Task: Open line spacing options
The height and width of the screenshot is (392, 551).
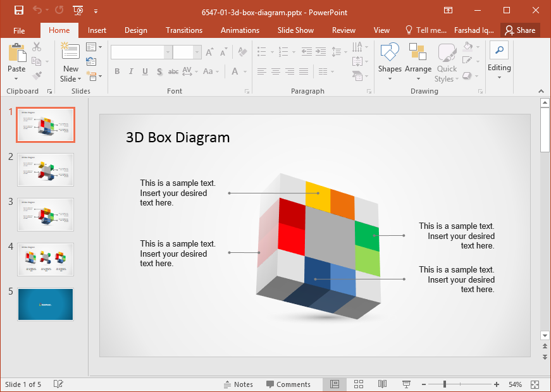Action: (x=339, y=52)
